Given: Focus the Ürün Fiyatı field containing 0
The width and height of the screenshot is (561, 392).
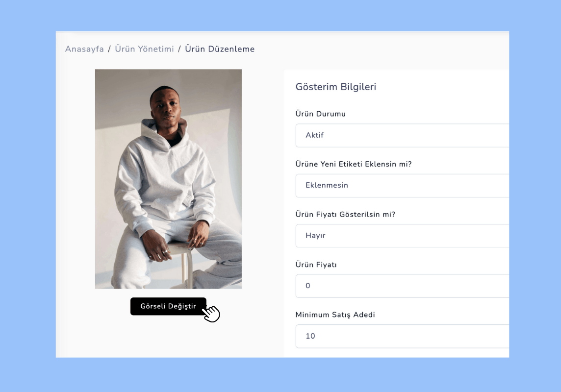Looking at the screenshot, I should (402, 286).
